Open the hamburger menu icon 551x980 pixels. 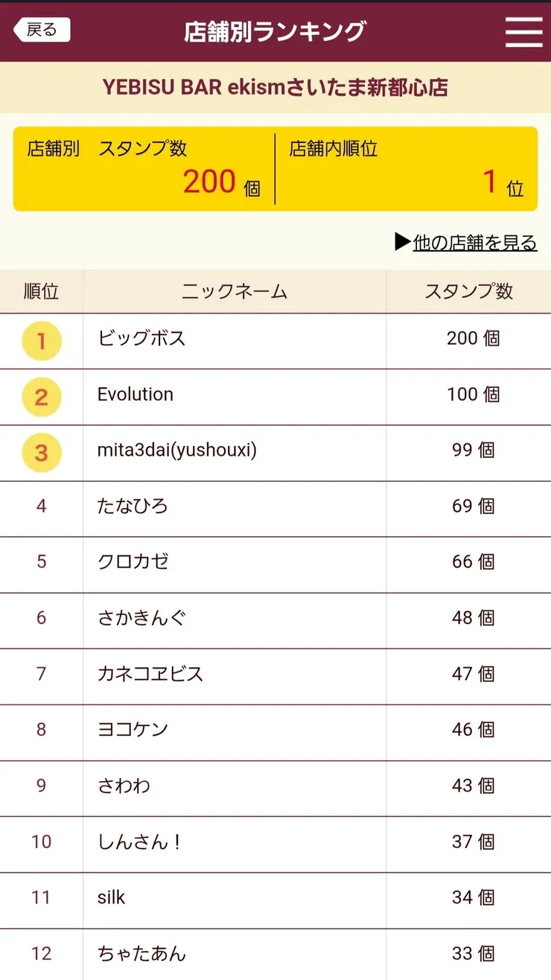(x=524, y=31)
